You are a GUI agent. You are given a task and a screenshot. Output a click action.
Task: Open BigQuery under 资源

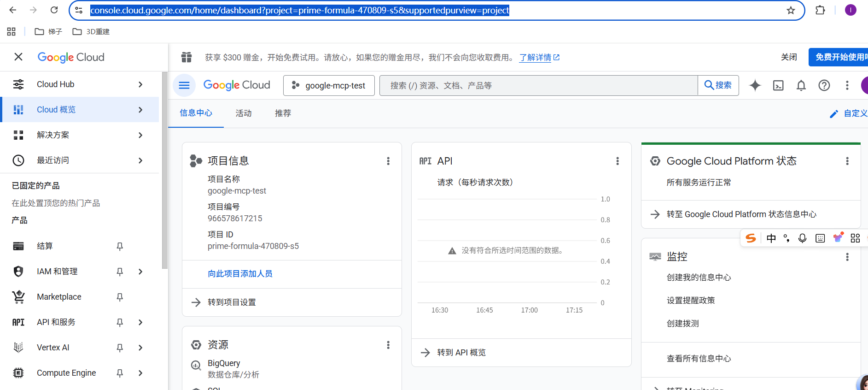tap(224, 363)
